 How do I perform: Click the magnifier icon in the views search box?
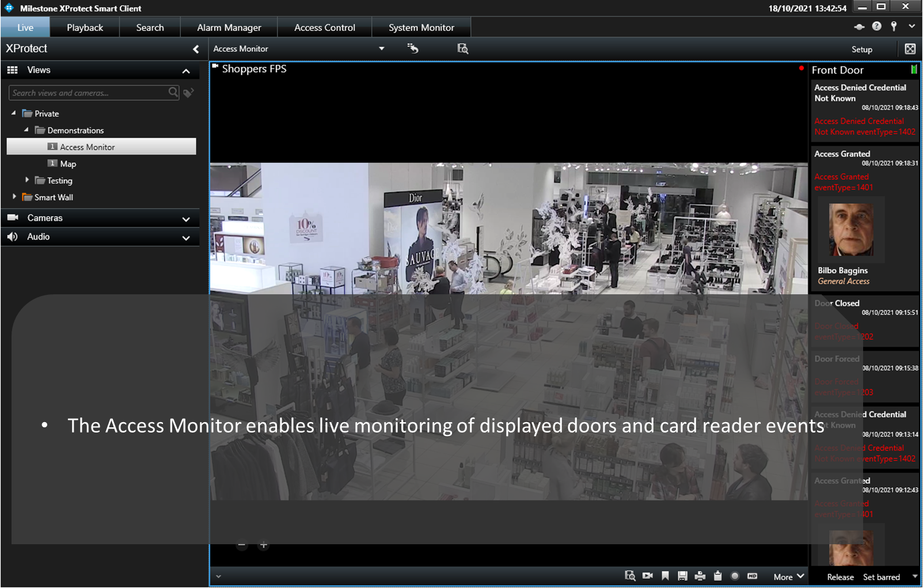pos(173,92)
